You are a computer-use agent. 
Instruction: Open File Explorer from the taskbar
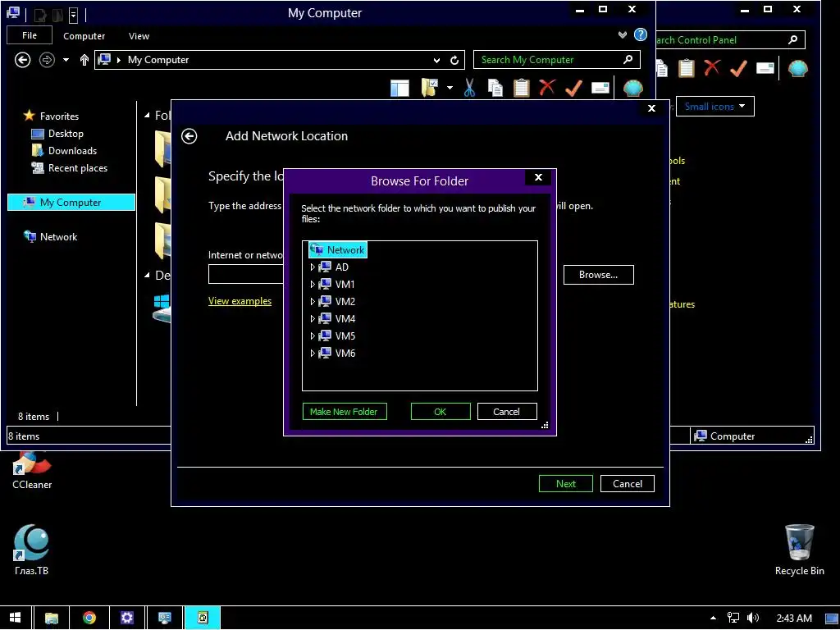coord(52,618)
